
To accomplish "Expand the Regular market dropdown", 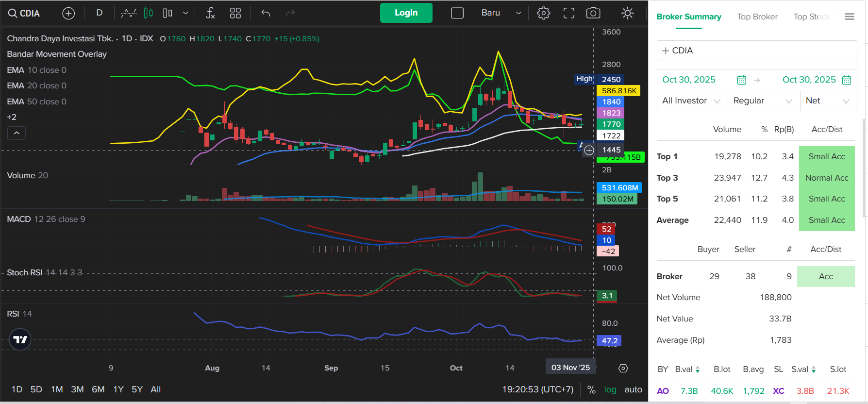I will pyautogui.click(x=763, y=101).
